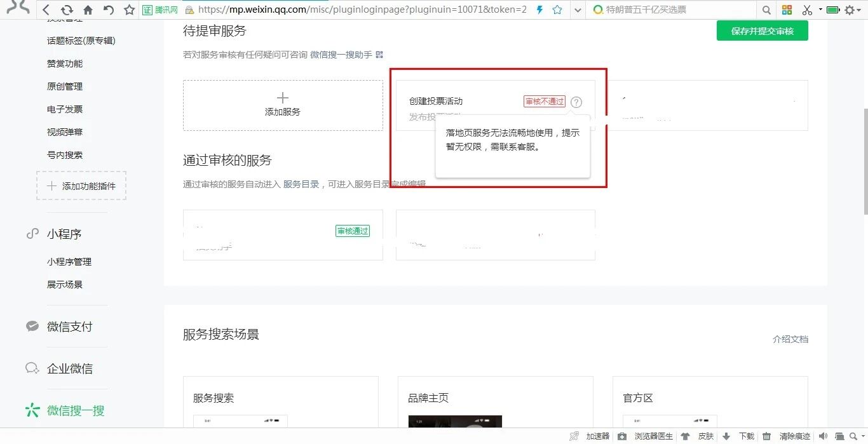The height and width of the screenshot is (444, 868).
Task: Click the magnifier search button in toolbar
Action: click(766, 10)
